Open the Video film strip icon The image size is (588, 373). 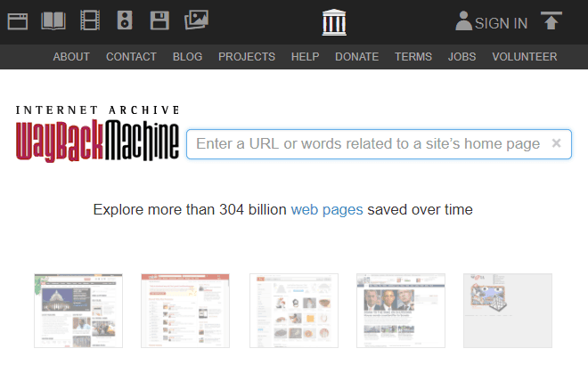click(x=90, y=20)
